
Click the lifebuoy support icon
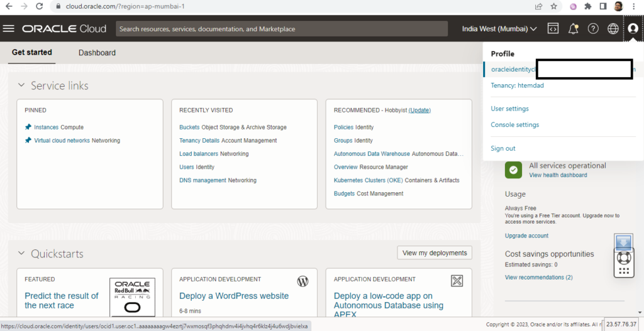pyautogui.click(x=624, y=258)
